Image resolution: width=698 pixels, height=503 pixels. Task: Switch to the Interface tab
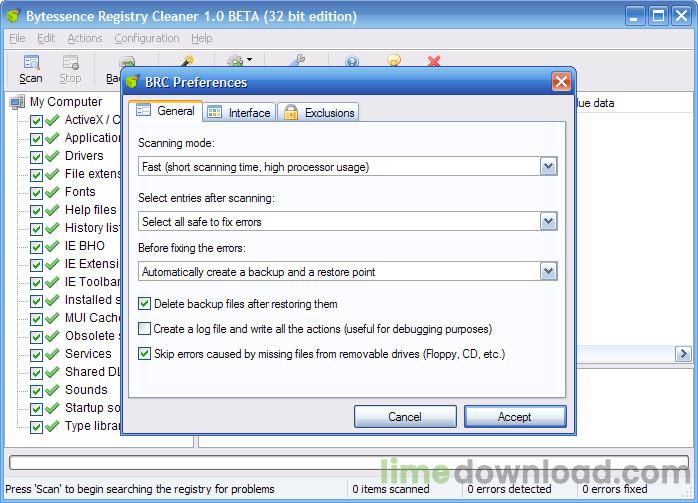tap(239, 113)
